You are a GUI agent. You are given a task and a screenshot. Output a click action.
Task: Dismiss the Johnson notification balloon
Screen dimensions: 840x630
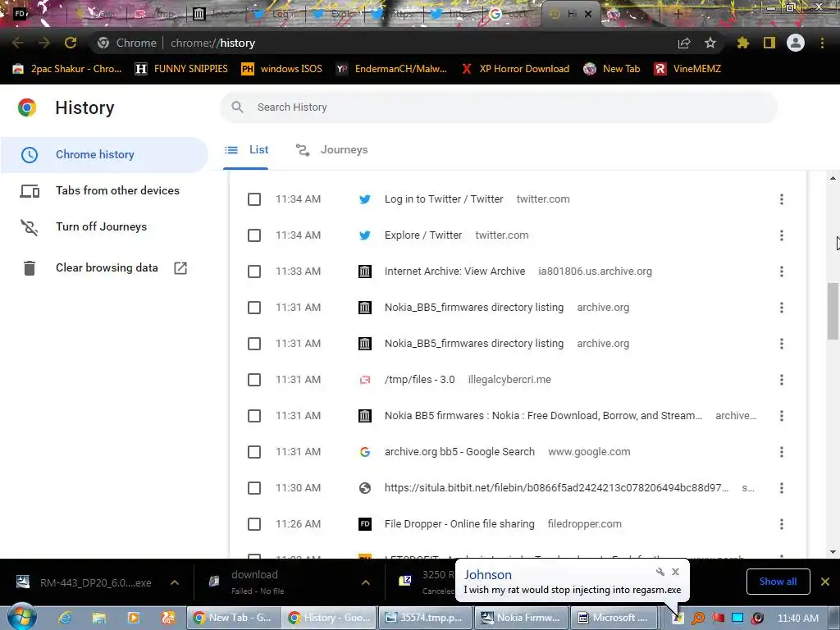676,572
